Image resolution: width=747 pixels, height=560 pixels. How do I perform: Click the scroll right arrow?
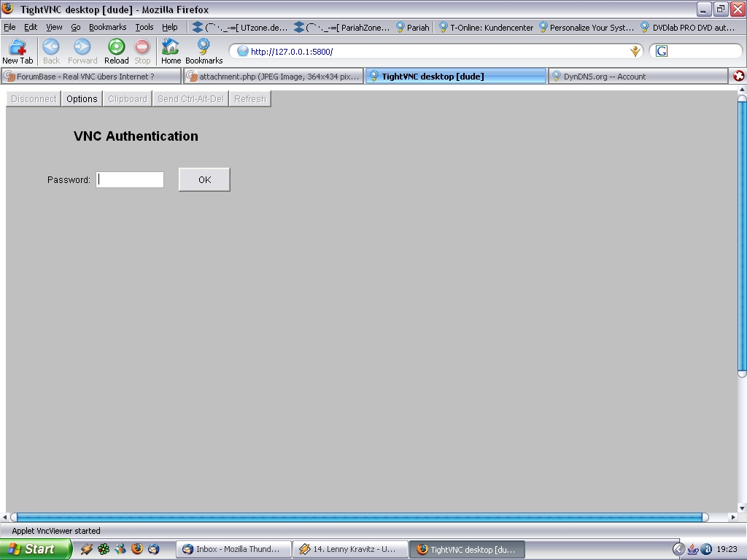click(733, 517)
